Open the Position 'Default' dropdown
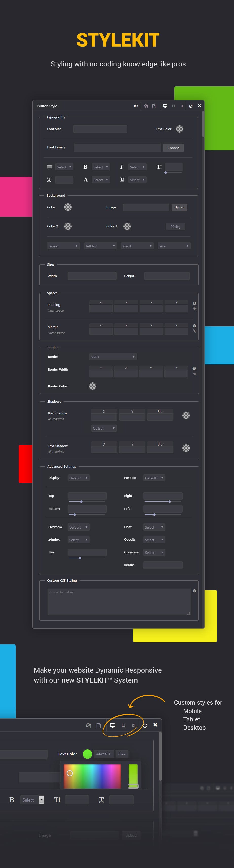The image size is (234, 868). click(x=154, y=478)
